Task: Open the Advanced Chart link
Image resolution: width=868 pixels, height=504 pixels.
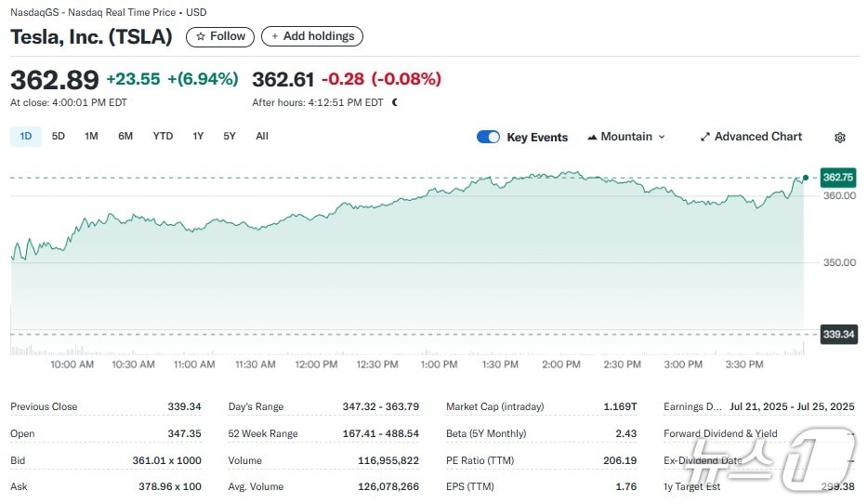Action: [x=751, y=137]
